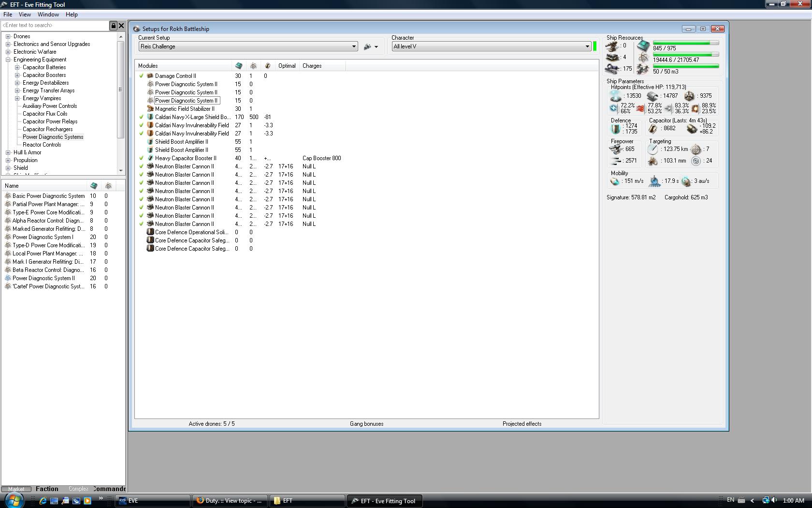Screen dimensions: 812x508
Task: Click the targeting range icon showing 123.75 km
Action: point(653,149)
